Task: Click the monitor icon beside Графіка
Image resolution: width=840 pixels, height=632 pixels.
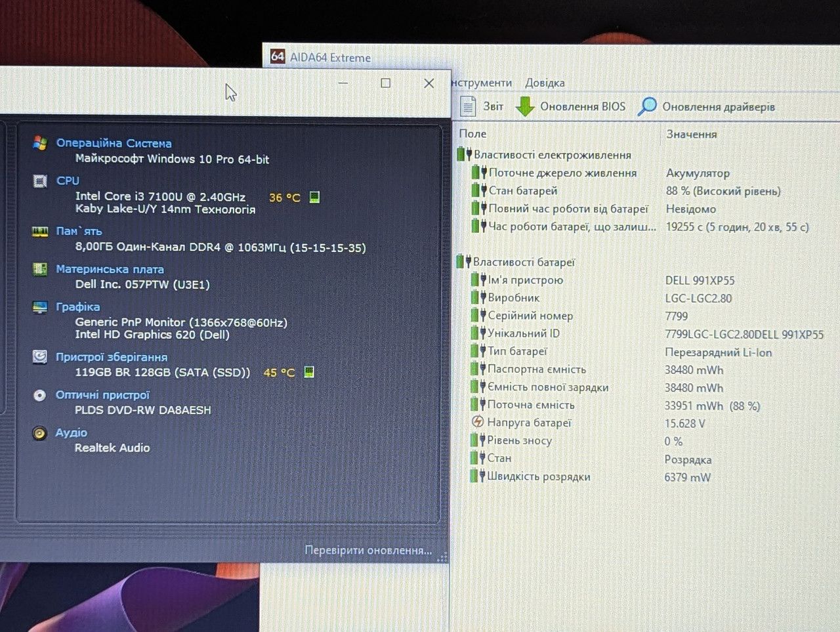Action: (40, 306)
